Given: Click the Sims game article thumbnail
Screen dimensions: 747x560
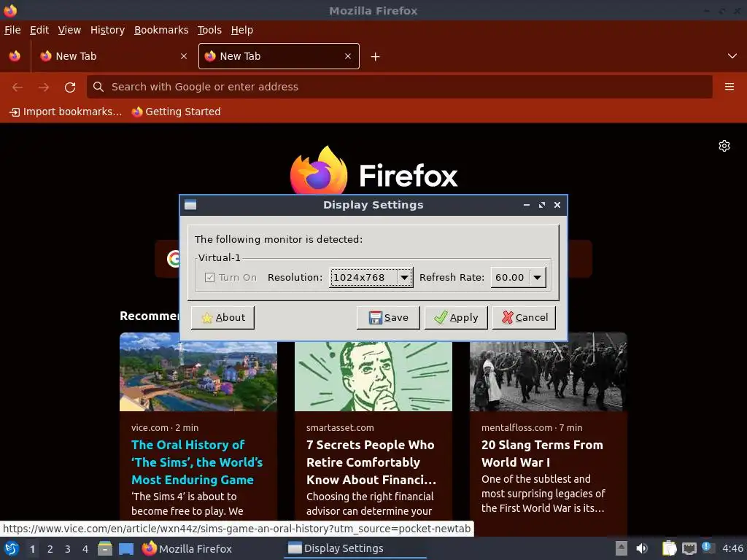Looking at the screenshot, I should pos(198,371).
